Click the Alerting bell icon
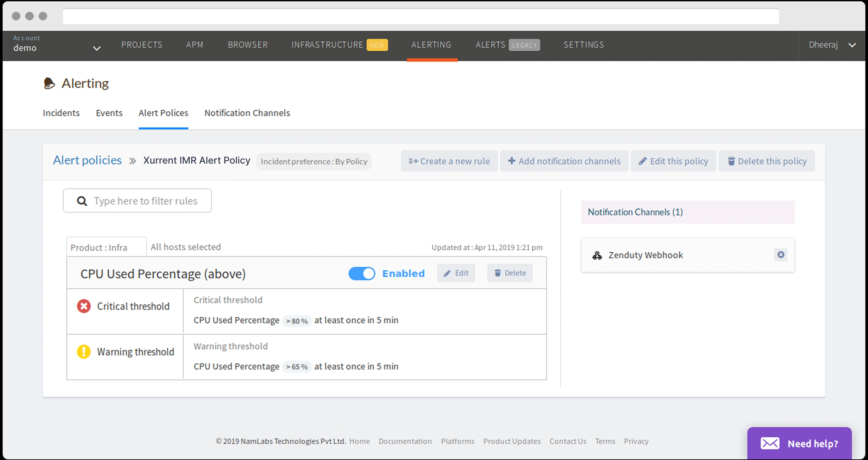Image resolution: width=868 pixels, height=460 pixels. coord(49,83)
